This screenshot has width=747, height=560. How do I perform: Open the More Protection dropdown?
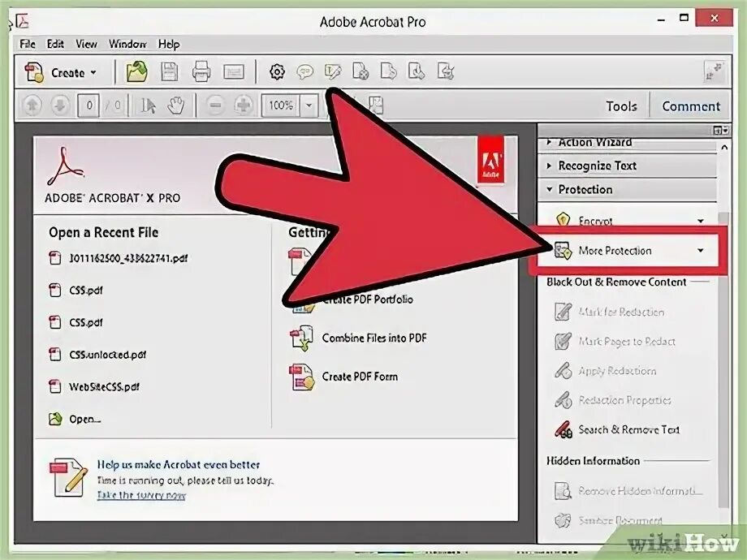click(700, 251)
